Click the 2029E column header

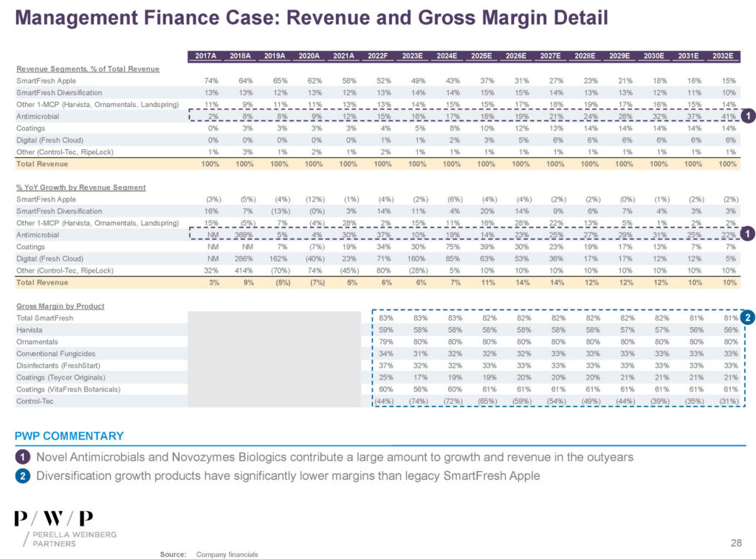tap(619, 56)
